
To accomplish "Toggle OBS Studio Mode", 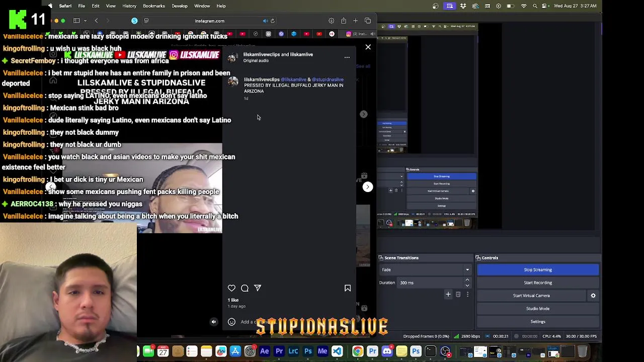I will pyautogui.click(x=538, y=309).
